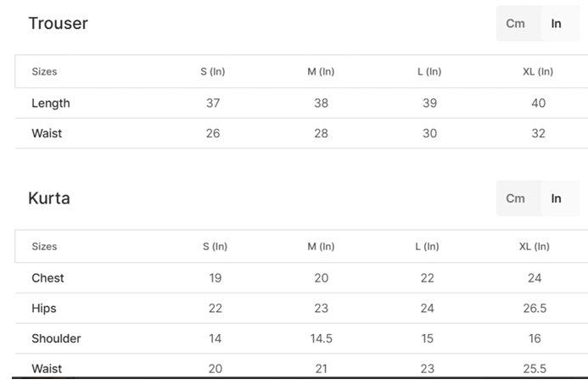The width and height of the screenshot is (588, 385).
Task: Select the Length row label in Trouser table
Action: click(x=51, y=103)
